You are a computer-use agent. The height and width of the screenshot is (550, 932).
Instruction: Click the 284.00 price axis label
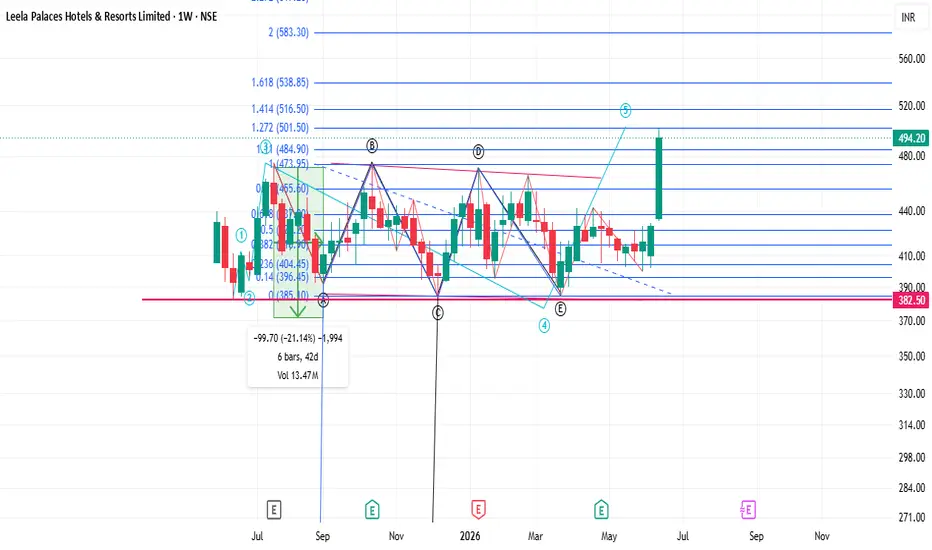[x=911, y=488]
